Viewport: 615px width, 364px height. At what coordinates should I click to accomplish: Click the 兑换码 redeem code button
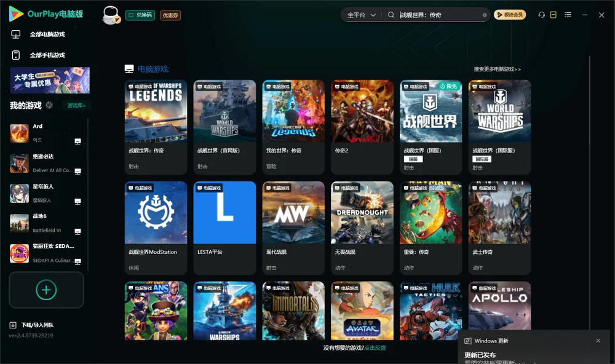pos(140,15)
